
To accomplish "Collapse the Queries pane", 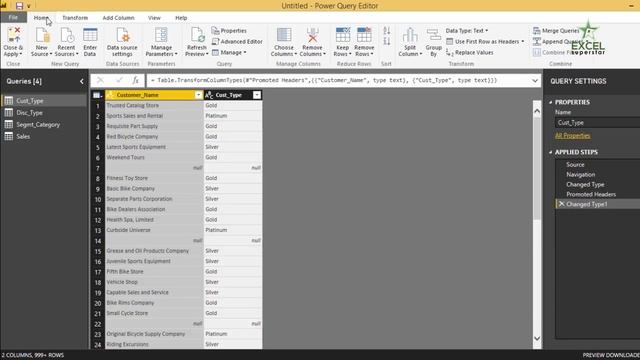I will tap(82, 81).
